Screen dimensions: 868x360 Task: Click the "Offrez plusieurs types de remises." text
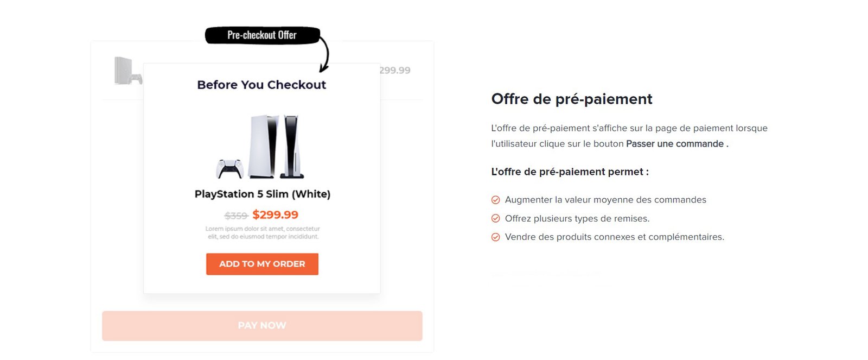click(577, 218)
